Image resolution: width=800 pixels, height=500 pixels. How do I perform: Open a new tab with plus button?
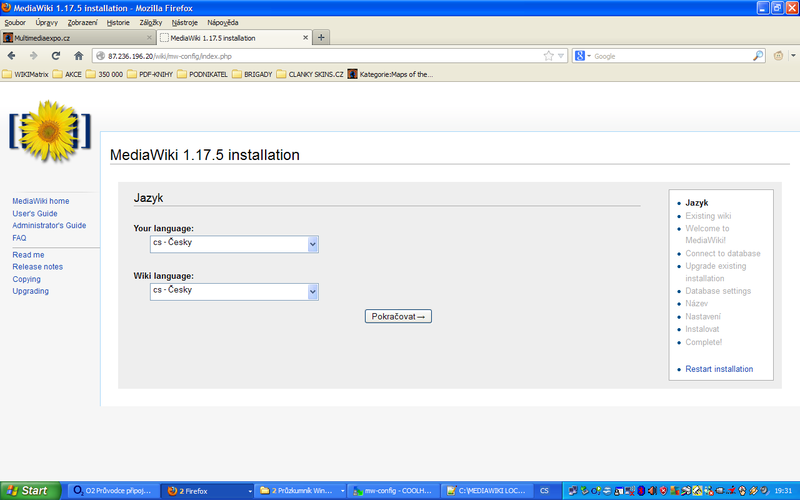321,37
